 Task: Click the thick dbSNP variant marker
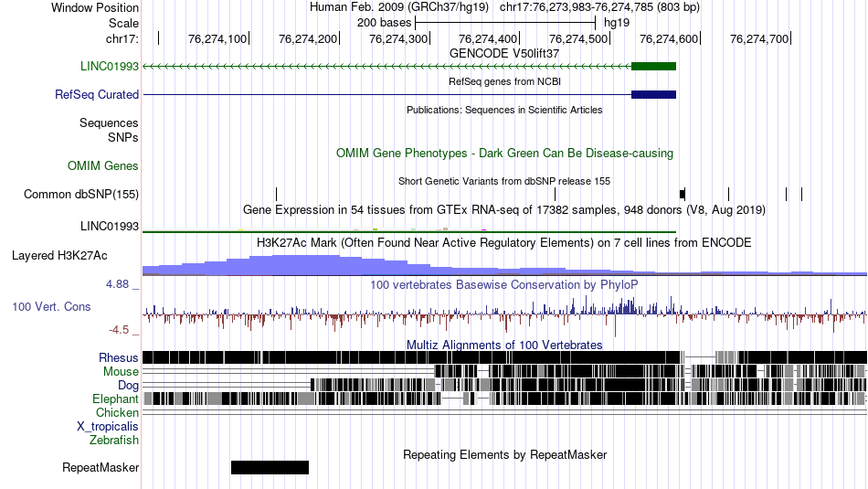point(683,195)
